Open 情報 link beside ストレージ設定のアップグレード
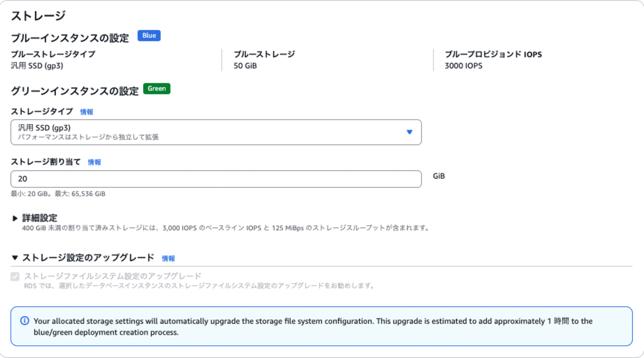 168,258
